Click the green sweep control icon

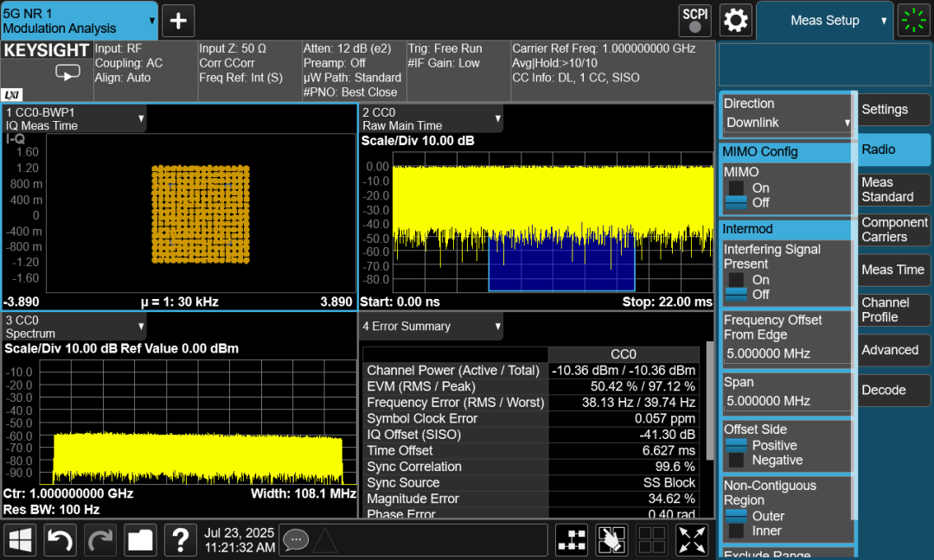tap(912, 20)
